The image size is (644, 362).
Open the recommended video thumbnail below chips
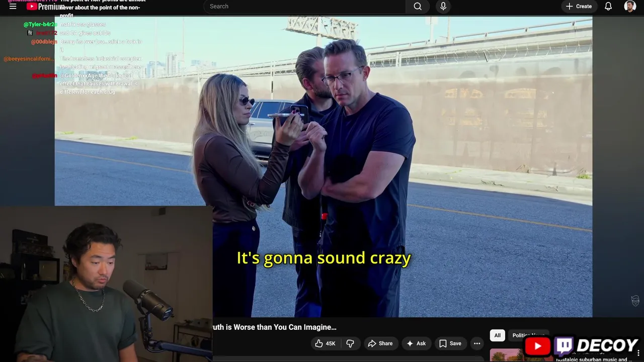pos(507,355)
